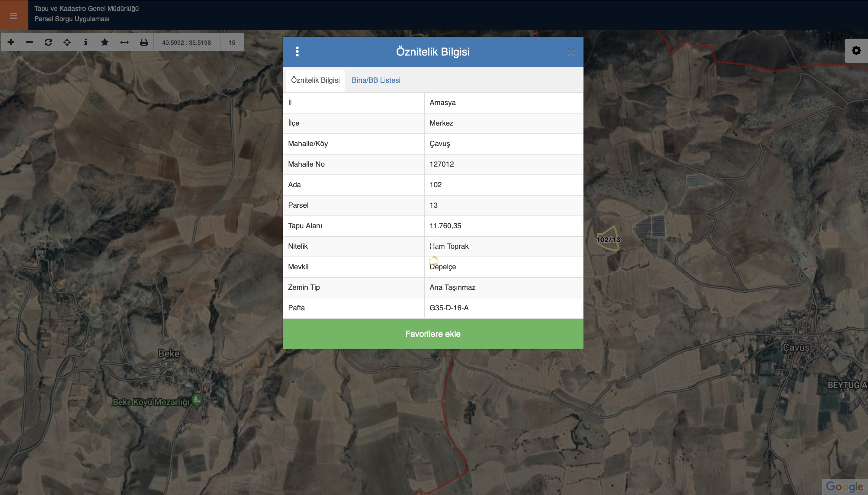
Task: Switch to the Öznitelik Bilgisi tab
Action: point(315,80)
